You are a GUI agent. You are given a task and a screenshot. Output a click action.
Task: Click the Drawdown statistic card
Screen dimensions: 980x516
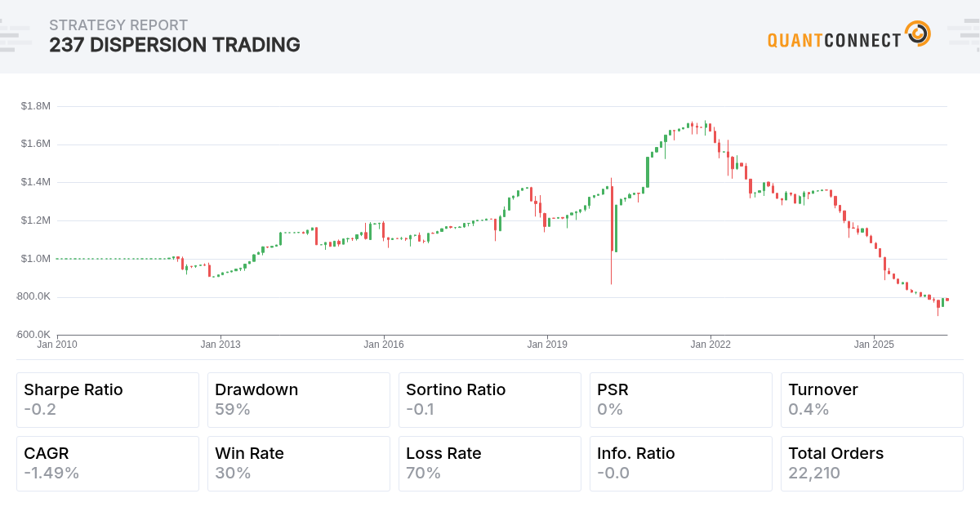coord(299,400)
